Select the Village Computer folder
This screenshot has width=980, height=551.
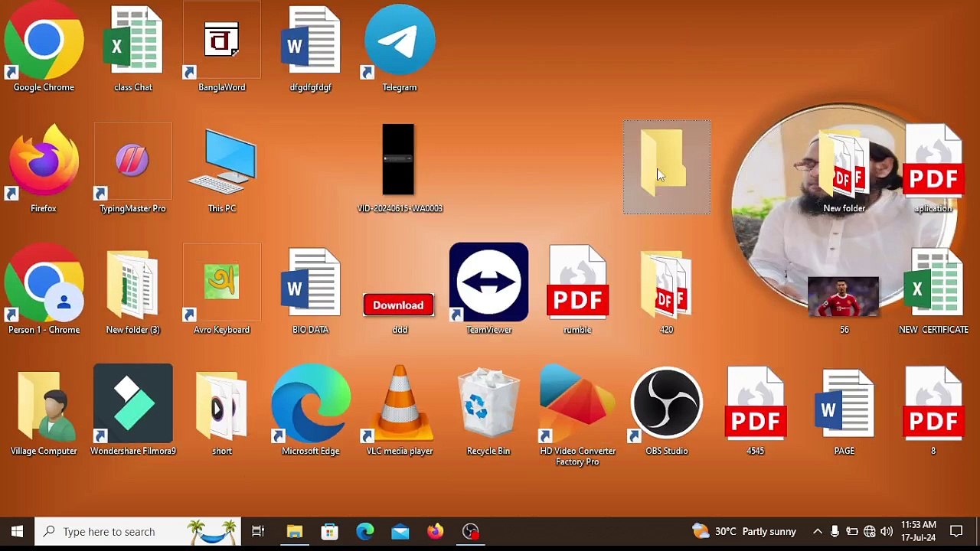[44, 412]
